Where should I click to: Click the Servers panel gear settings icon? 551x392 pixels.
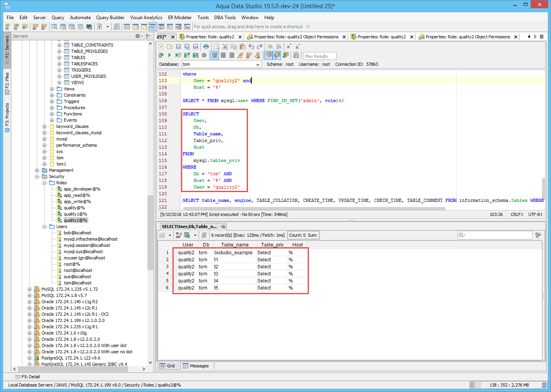point(137,36)
